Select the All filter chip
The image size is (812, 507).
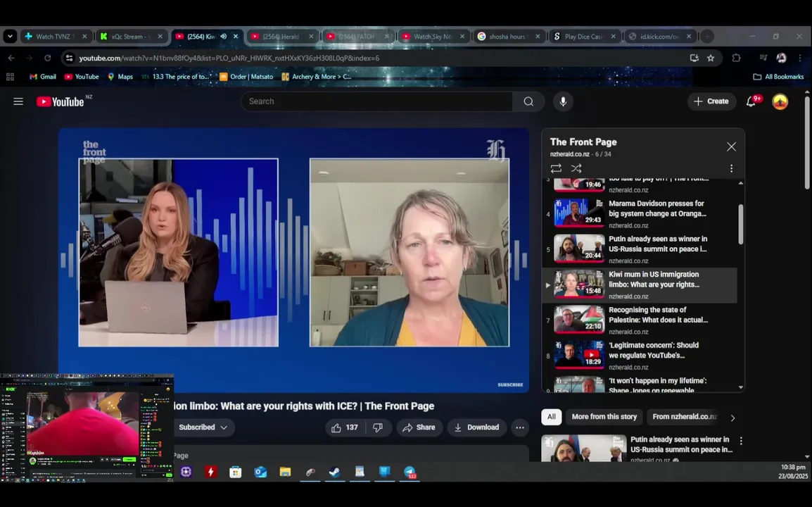[552, 417]
